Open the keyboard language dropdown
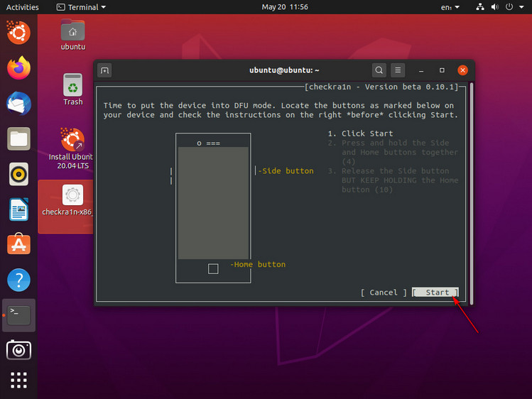The width and height of the screenshot is (532, 399). point(450,7)
